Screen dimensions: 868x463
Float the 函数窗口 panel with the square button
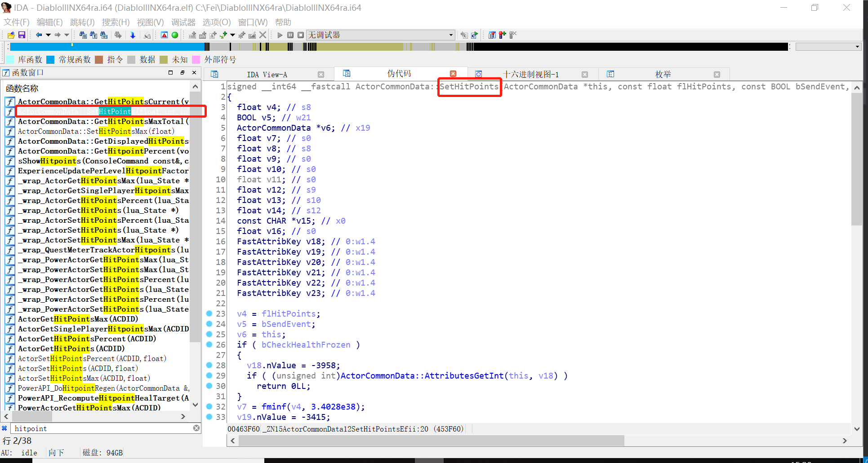coord(170,72)
